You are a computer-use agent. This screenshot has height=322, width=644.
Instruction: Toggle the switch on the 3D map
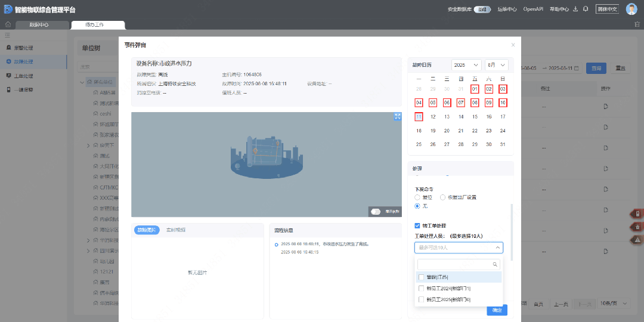[376, 212]
